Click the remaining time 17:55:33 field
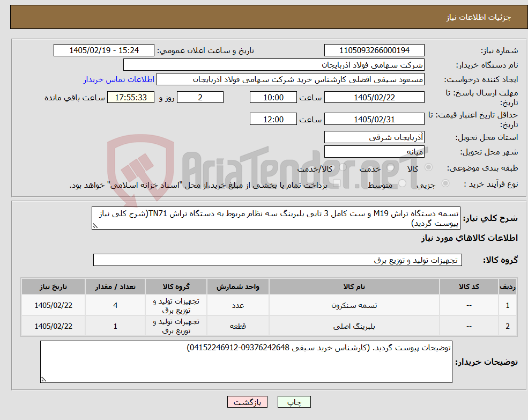Screen dimensions: 528x420 (x=131, y=98)
